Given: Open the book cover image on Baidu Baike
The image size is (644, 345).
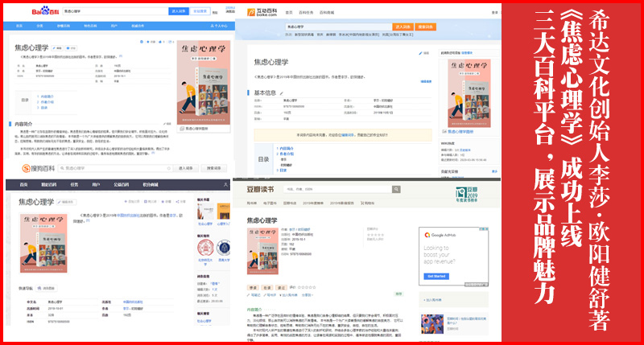Looking at the screenshot, I should pyautogui.click(x=203, y=81).
